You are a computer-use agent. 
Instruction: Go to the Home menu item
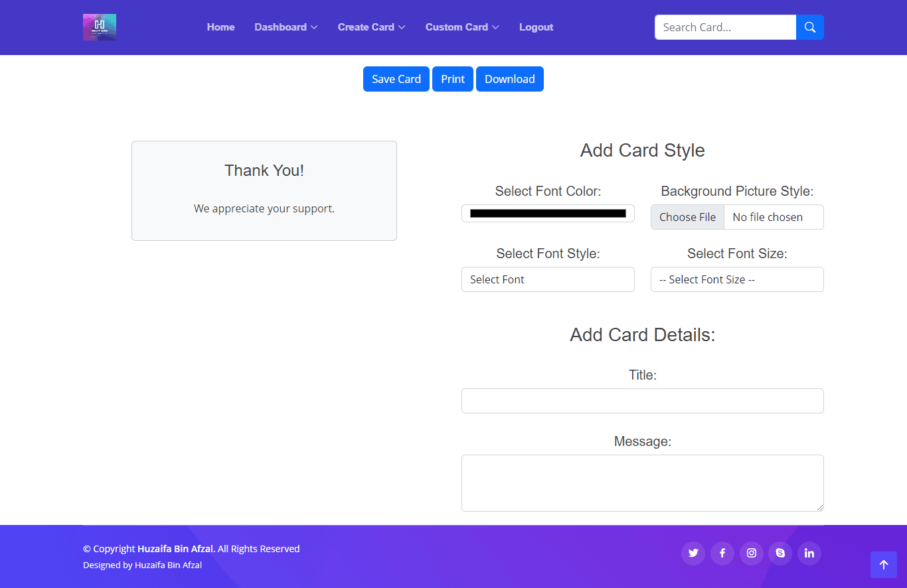pyautogui.click(x=220, y=27)
